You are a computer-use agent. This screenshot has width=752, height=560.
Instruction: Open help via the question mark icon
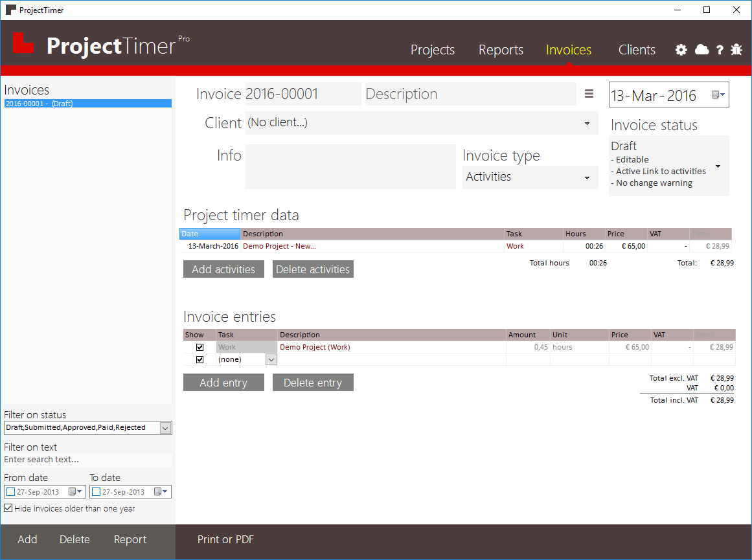pos(720,49)
